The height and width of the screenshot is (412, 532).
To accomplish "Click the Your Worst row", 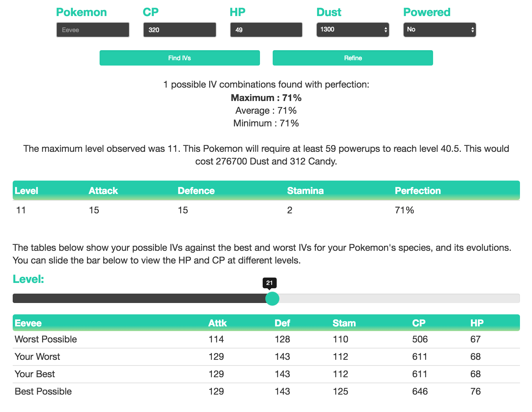I will click(x=266, y=356).
